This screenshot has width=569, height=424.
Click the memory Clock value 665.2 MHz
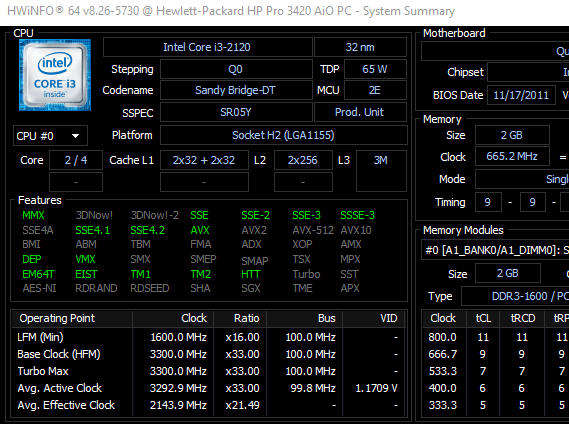[512, 156]
